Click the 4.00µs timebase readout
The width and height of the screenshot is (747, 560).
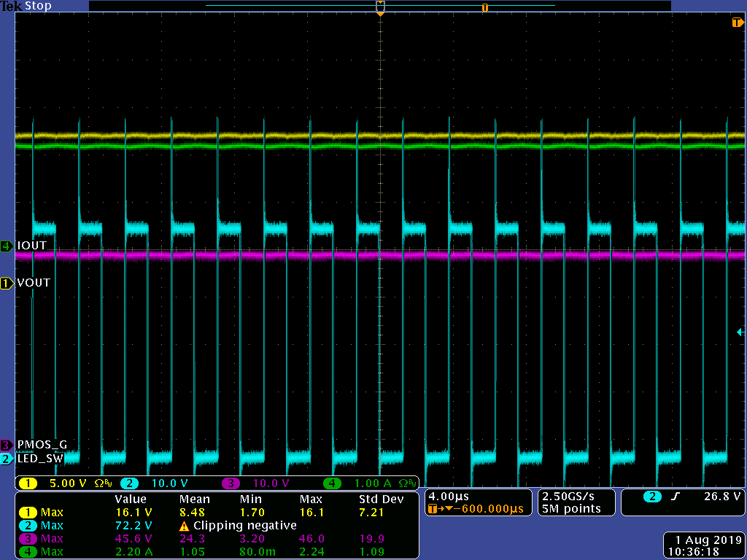coord(449,497)
